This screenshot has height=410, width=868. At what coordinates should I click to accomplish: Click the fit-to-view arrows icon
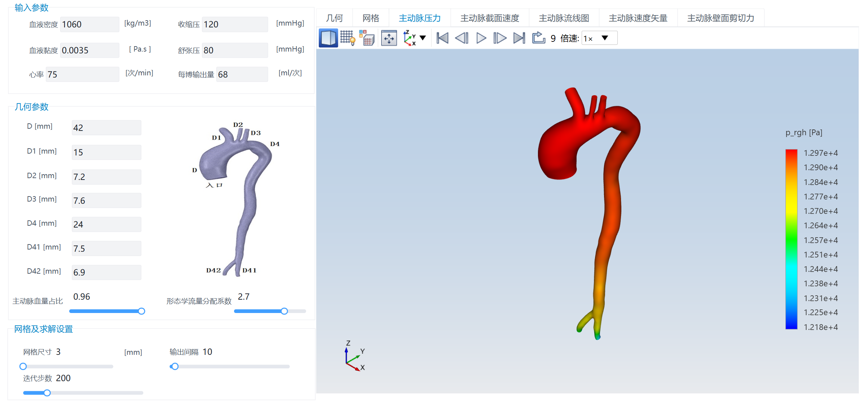[389, 38]
